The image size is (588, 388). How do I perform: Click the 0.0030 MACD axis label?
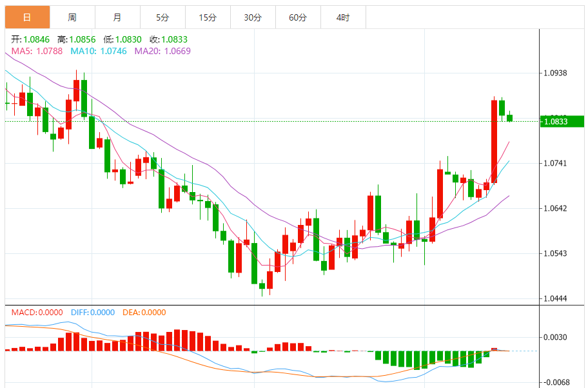(555, 337)
